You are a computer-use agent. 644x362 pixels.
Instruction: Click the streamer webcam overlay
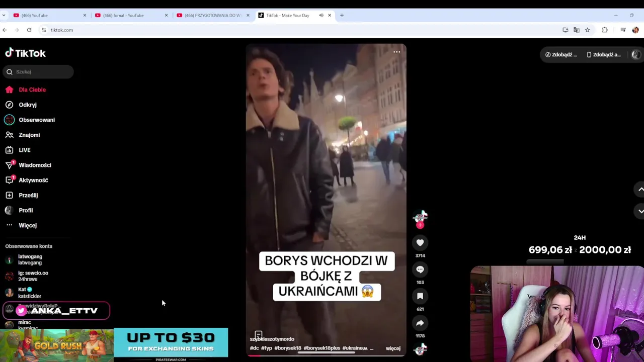[557, 314]
